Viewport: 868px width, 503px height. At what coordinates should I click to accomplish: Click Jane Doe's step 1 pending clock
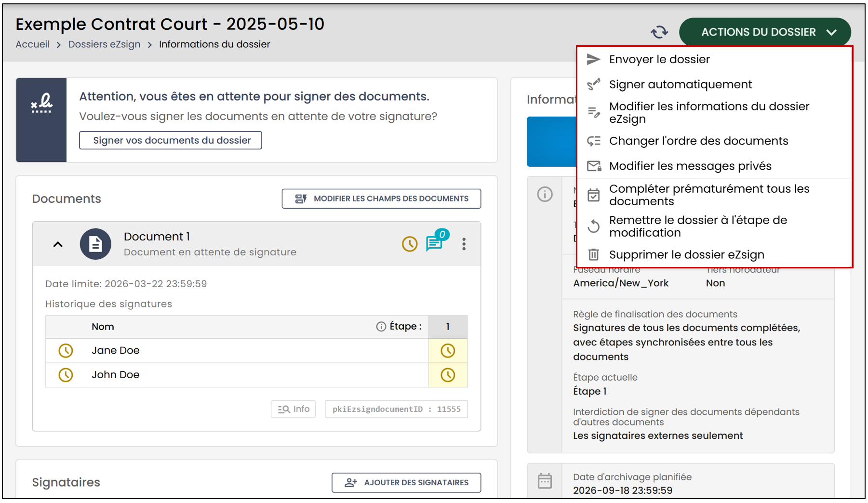[x=448, y=351]
